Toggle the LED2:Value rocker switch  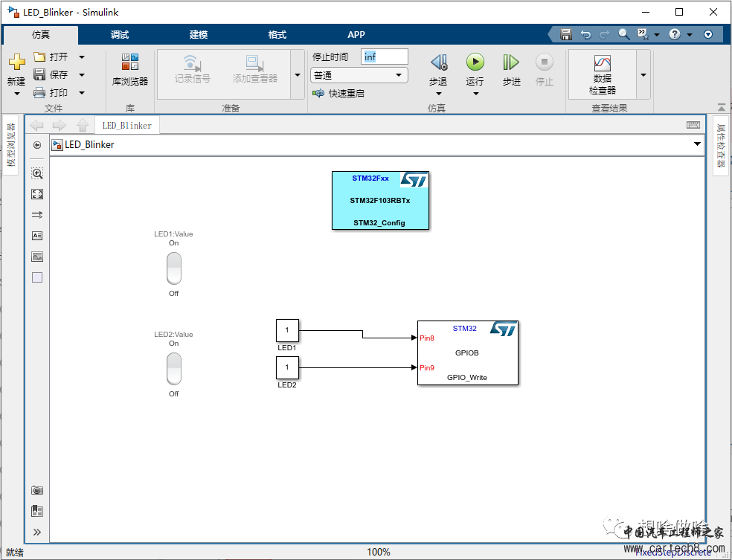click(174, 369)
